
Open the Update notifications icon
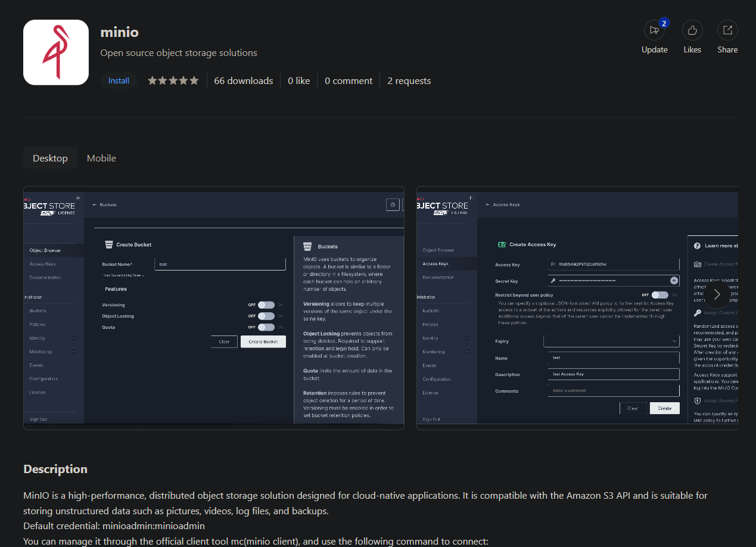click(x=654, y=30)
